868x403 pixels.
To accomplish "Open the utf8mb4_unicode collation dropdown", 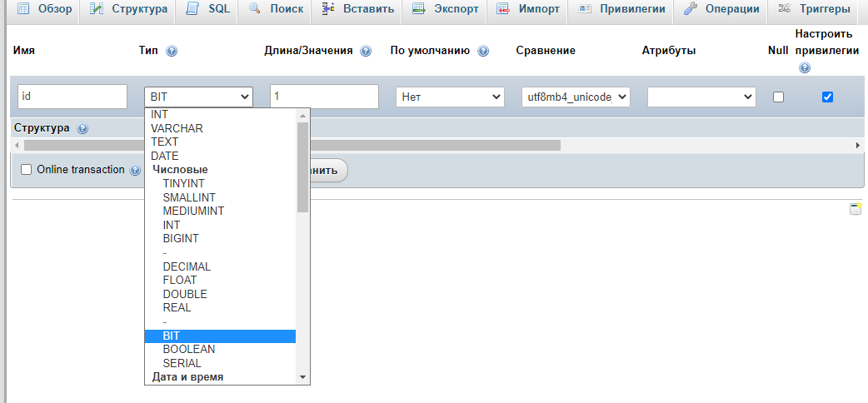I will 576,97.
